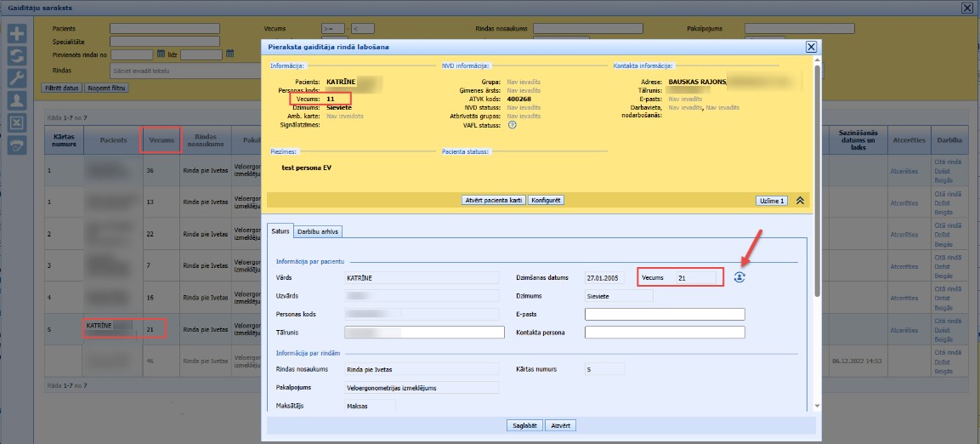Click the Kārtas numurs column header
The width and height of the screenshot is (980, 444).
pyautogui.click(x=65, y=140)
